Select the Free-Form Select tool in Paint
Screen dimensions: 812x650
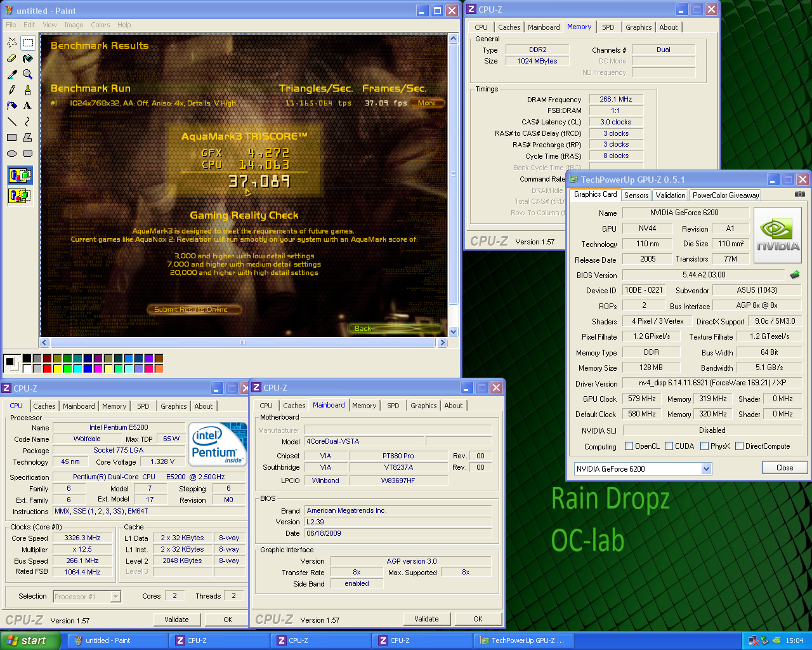(12, 43)
